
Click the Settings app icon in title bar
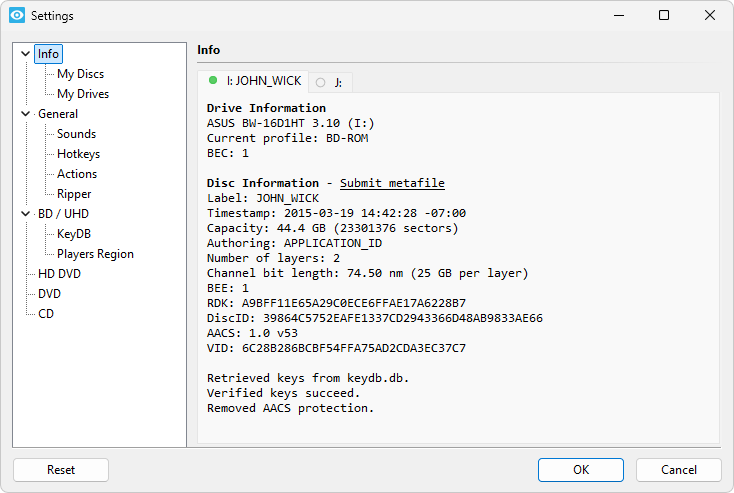tap(16, 16)
